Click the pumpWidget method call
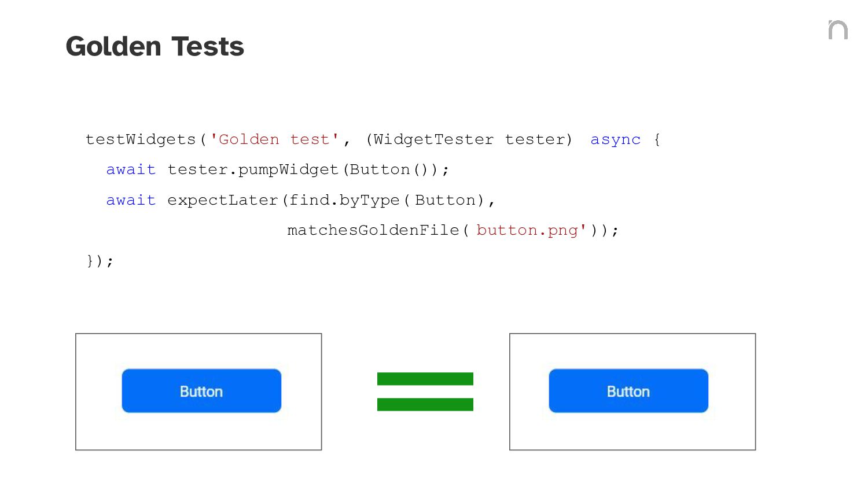This screenshot has height=488, width=868. pyautogui.click(x=288, y=169)
